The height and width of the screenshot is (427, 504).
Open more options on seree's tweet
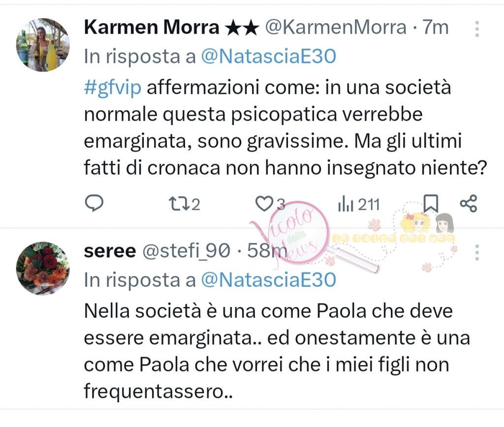476,252
